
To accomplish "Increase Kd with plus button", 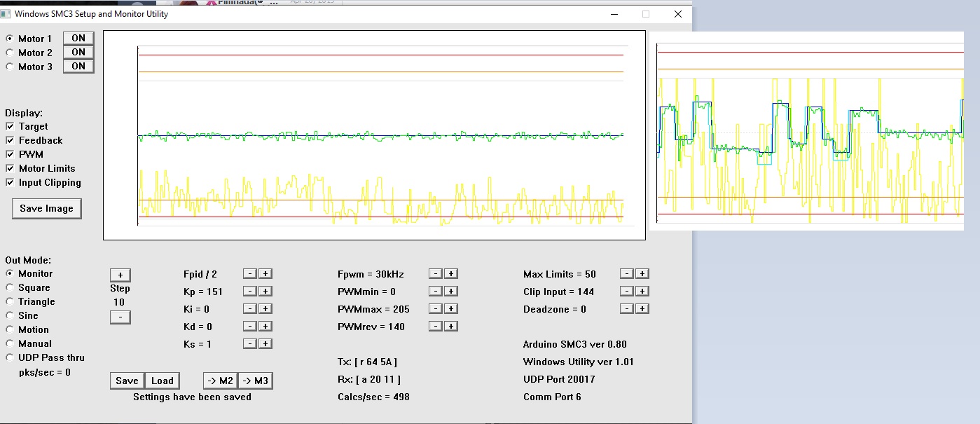I will [x=265, y=327].
